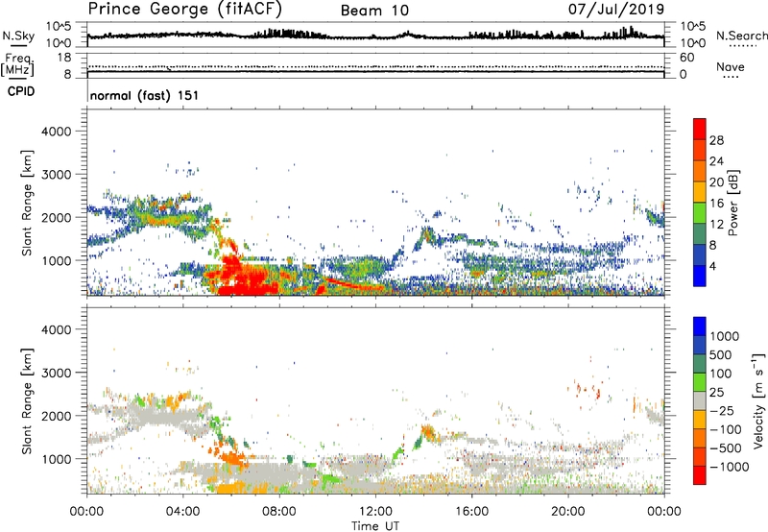Click "4" on the power colorbar

tap(712, 267)
